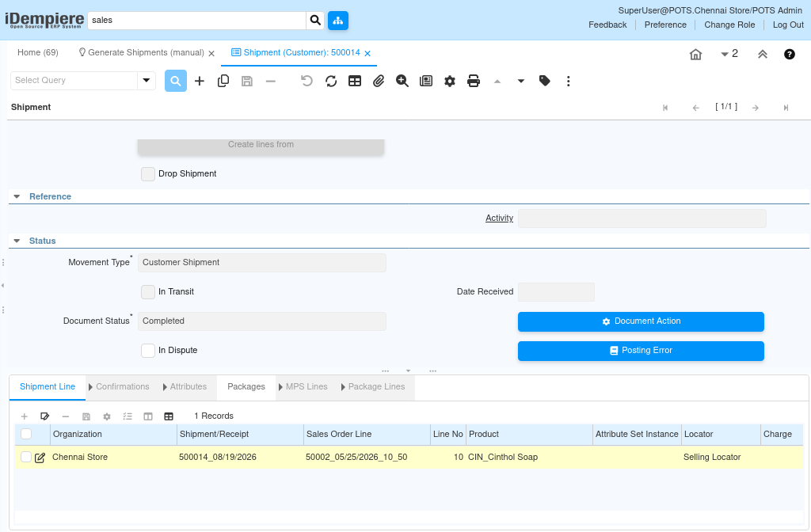The height and width of the screenshot is (532, 811).
Task: Sort by Product column header
Action: [528, 435]
